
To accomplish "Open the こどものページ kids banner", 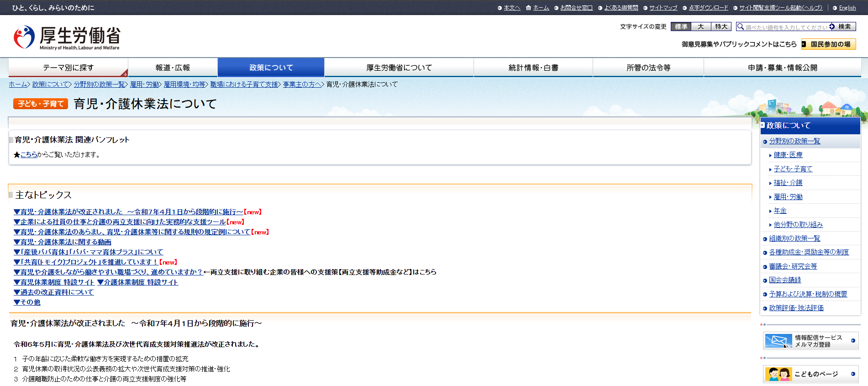I will coord(810,374).
